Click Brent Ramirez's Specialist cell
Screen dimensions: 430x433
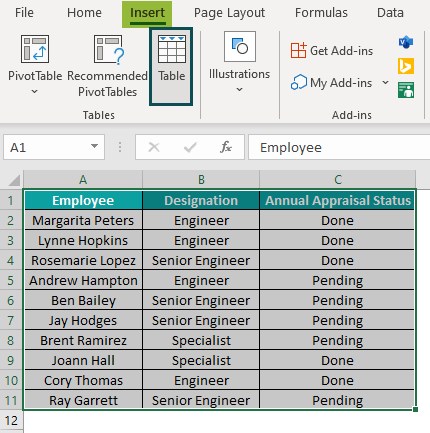click(201, 340)
